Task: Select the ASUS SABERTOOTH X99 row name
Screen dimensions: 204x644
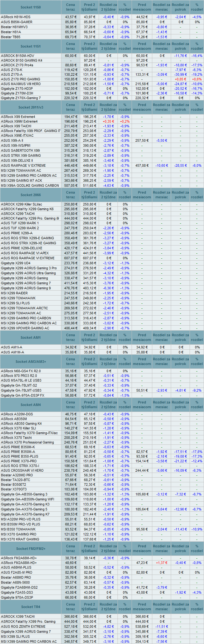Action: point(20,150)
